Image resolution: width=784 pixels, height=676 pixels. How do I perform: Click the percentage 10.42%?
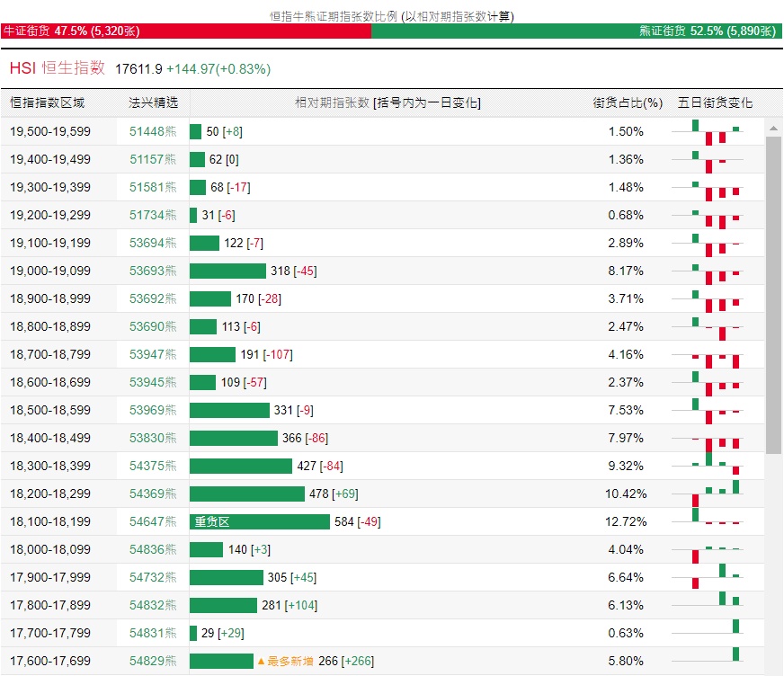[x=626, y=494]
